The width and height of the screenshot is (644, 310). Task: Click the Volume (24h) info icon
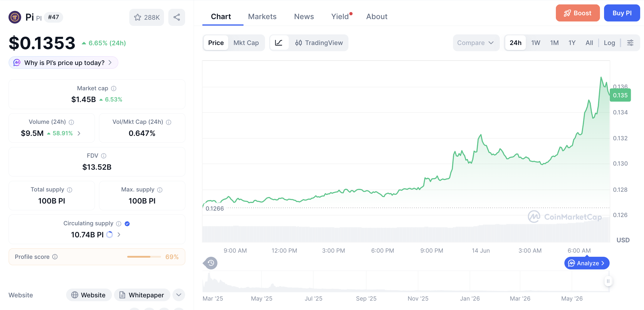click(71, 122)
